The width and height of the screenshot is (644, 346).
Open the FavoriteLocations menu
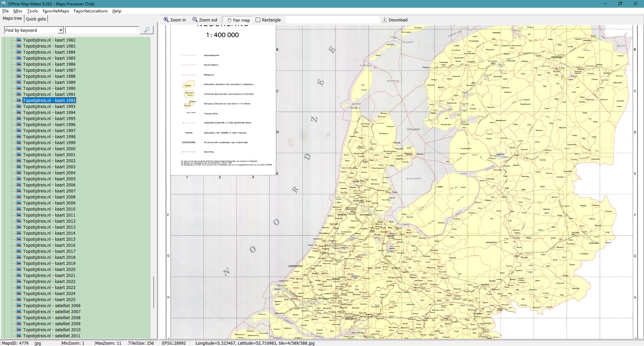click(91, 11)
